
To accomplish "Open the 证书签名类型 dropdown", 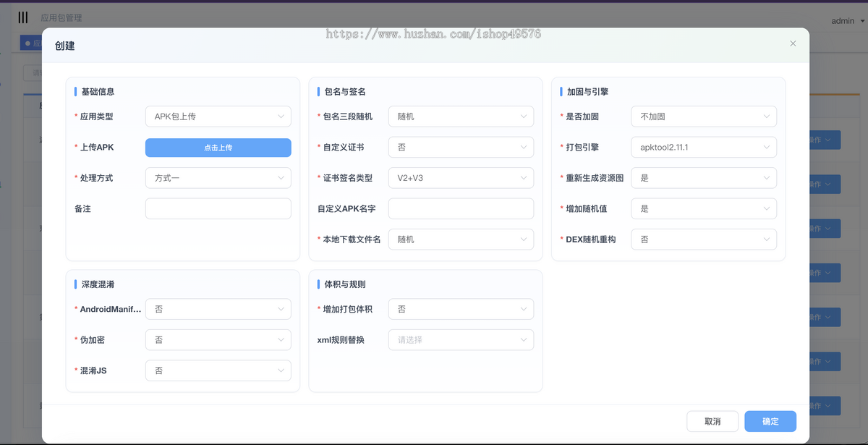I will [461, 178].
